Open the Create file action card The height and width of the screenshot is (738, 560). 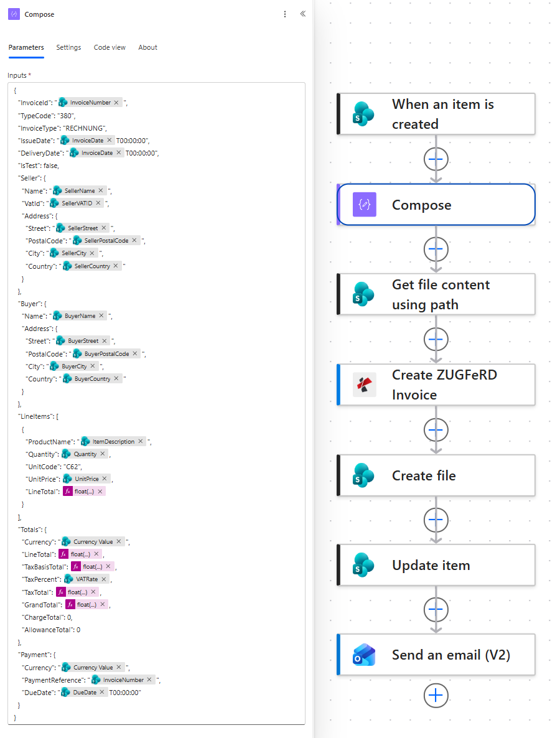tap(436, 475)
